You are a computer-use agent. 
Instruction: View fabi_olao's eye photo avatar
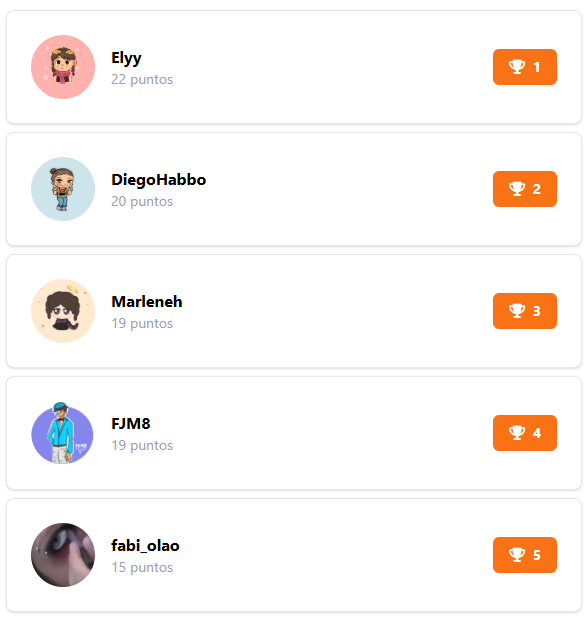pos(63,555)
